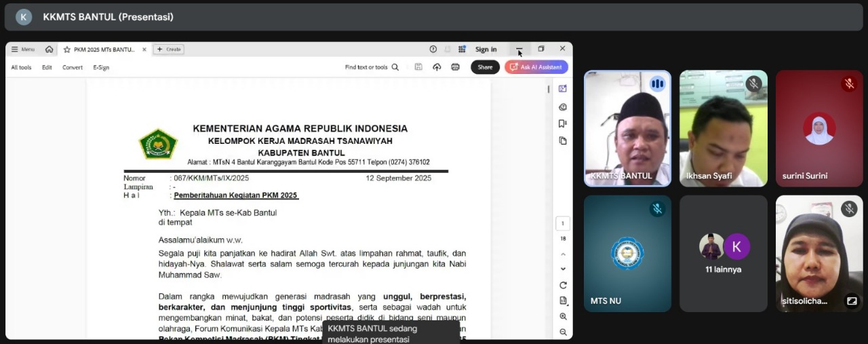Open the Acrobat Menu hamburger button
This screenshot has width=868, height=344.
[22, 50]
